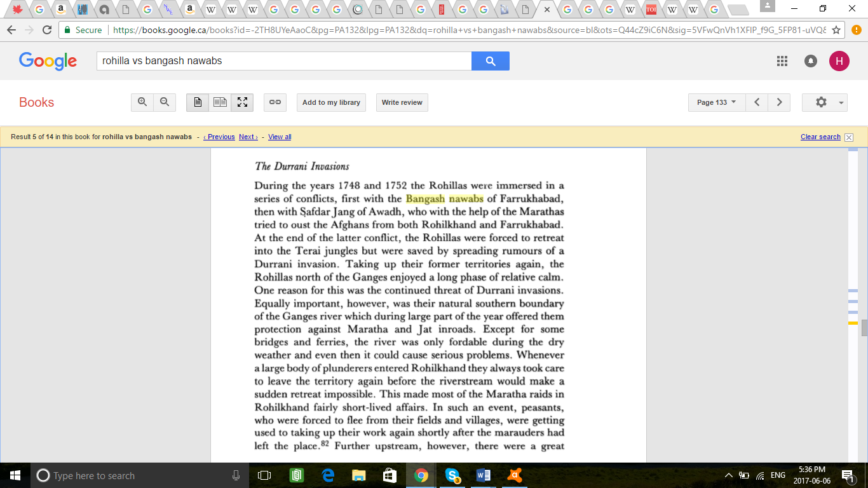Click the battery status icon
This screenshot has height=488, width=868.
pos(744,475)
